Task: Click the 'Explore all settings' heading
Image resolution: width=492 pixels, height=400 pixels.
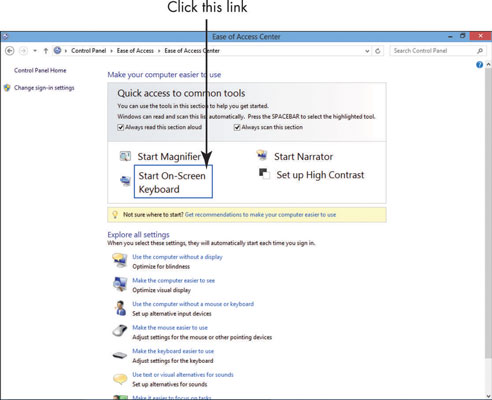Action: 138,235
